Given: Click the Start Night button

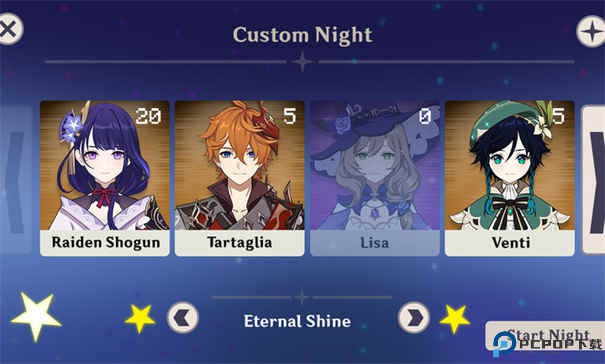Looking at the screenshot, I should pyautogui.click(x=545, y=336).
